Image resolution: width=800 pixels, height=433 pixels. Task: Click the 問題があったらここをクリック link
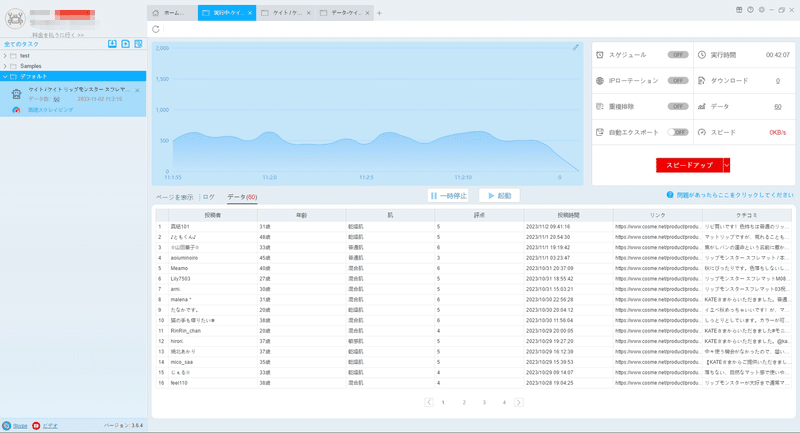pos(735,195)
